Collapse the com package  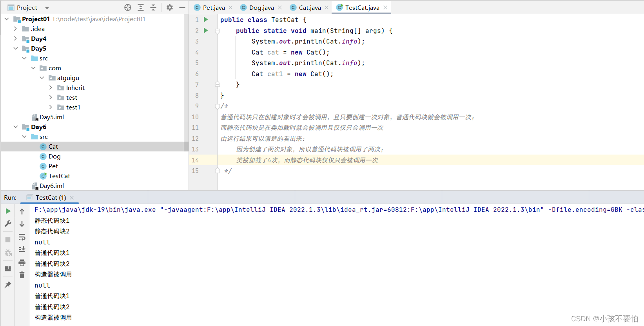click(x=33, y=68)
